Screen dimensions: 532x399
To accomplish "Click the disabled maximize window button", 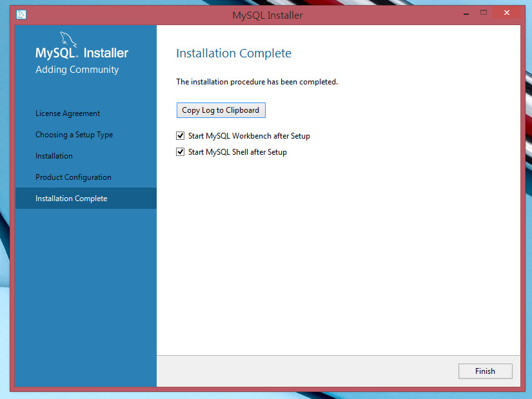I will (x=484, y=13).
